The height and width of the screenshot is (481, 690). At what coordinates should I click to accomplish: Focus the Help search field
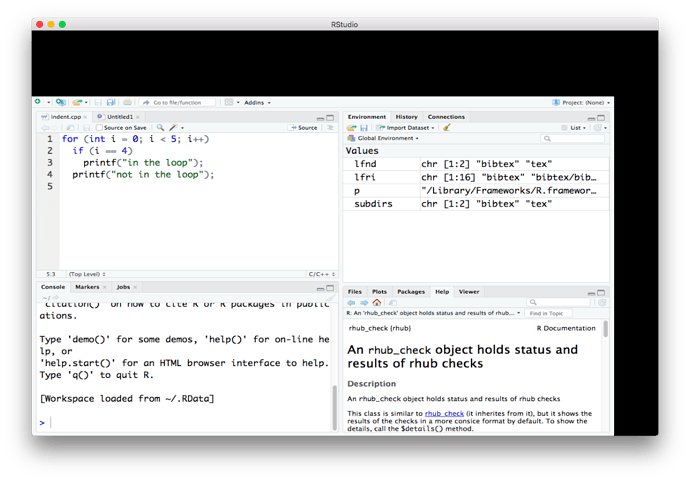pos(558,302)
